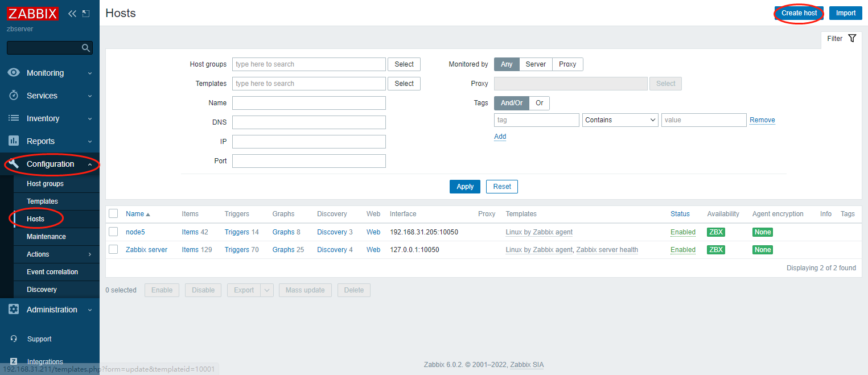This screenshot has width=868, height=375.
Task: Collapse the Configuration menu
Action: coord(50,164)
